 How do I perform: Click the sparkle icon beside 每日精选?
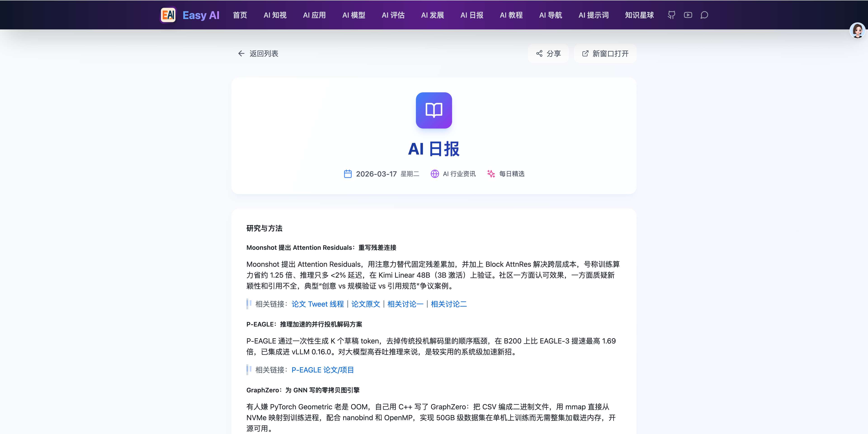tap(491, 174)
